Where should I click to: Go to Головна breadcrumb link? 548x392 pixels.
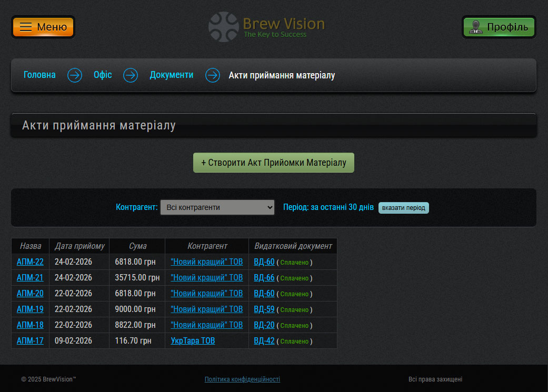point(39,75)
